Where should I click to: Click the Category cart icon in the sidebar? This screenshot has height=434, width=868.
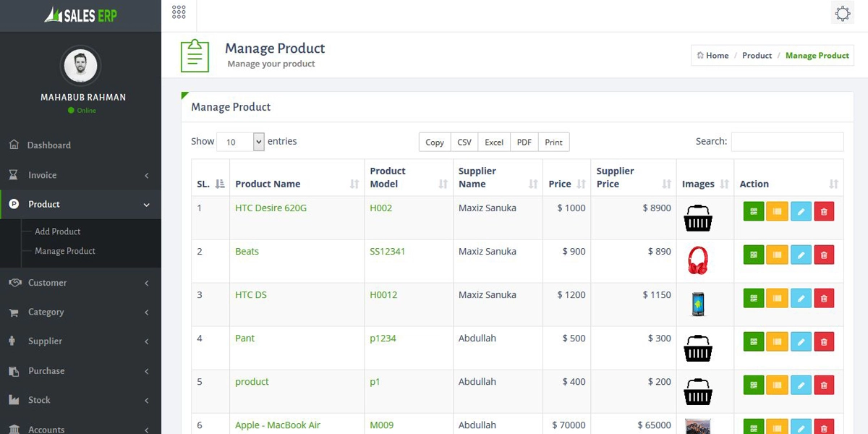coord(14,312)
